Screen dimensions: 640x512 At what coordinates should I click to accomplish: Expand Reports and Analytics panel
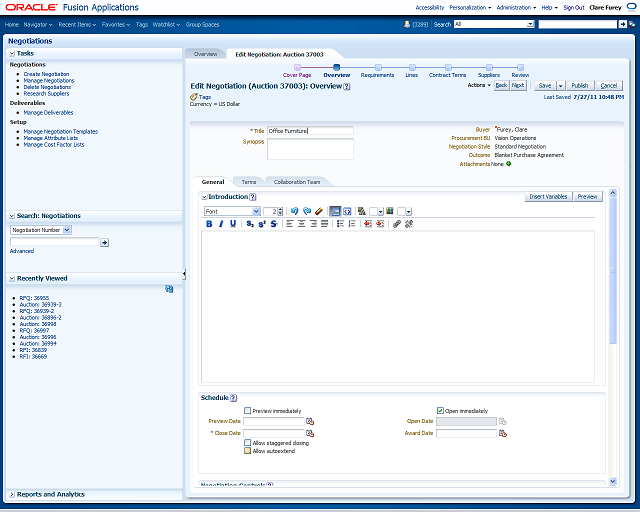point(12,494)
